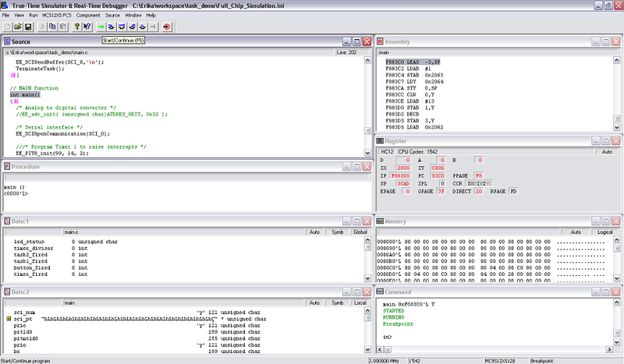Viewport: 624px width, 364px height.
Task: Click the Register window title icon
Action: click(x=380, y=141)
